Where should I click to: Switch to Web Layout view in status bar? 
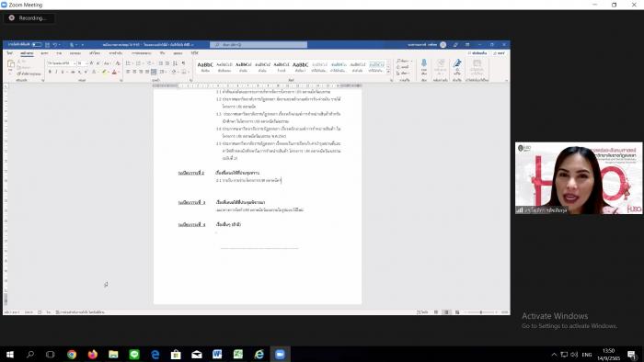(457, 312)
